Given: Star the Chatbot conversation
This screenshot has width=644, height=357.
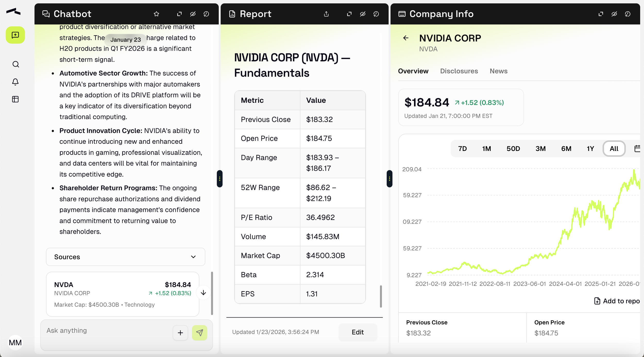Looking at the screenshot, I should click(156, 14).
